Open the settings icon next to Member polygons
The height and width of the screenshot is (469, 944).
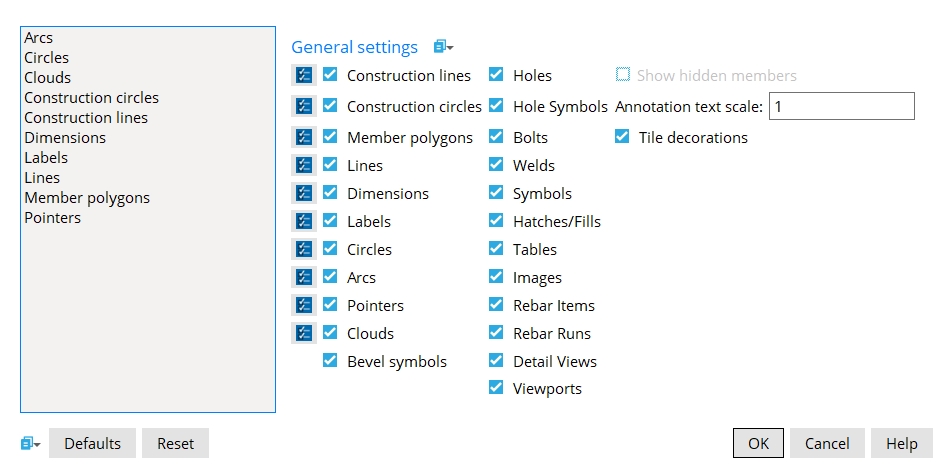pos(304,137)
